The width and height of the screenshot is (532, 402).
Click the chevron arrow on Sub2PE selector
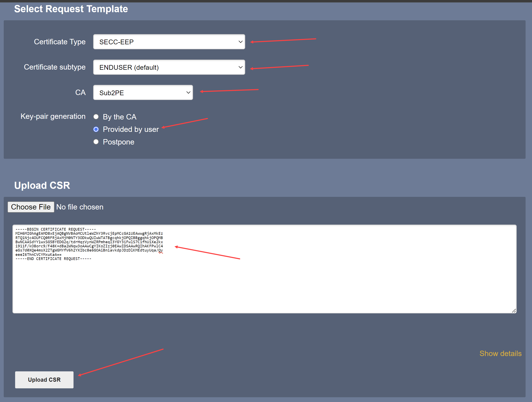pos(188,93)
